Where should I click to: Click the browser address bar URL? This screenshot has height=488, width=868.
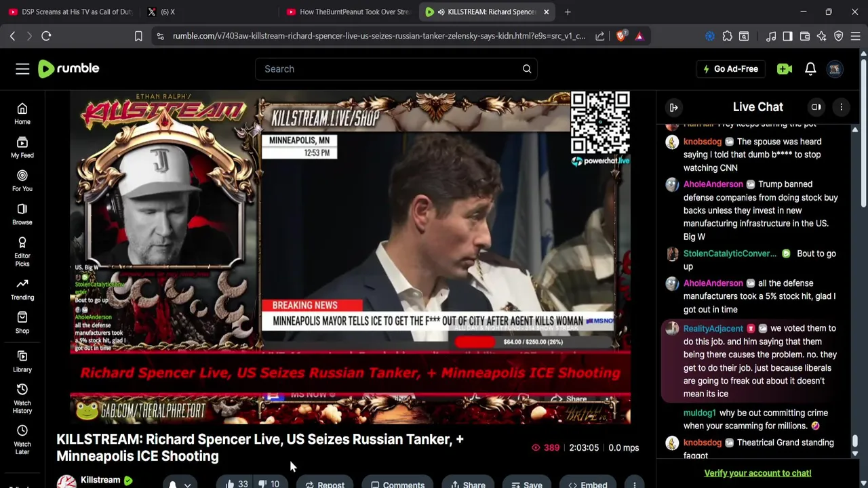379,36
